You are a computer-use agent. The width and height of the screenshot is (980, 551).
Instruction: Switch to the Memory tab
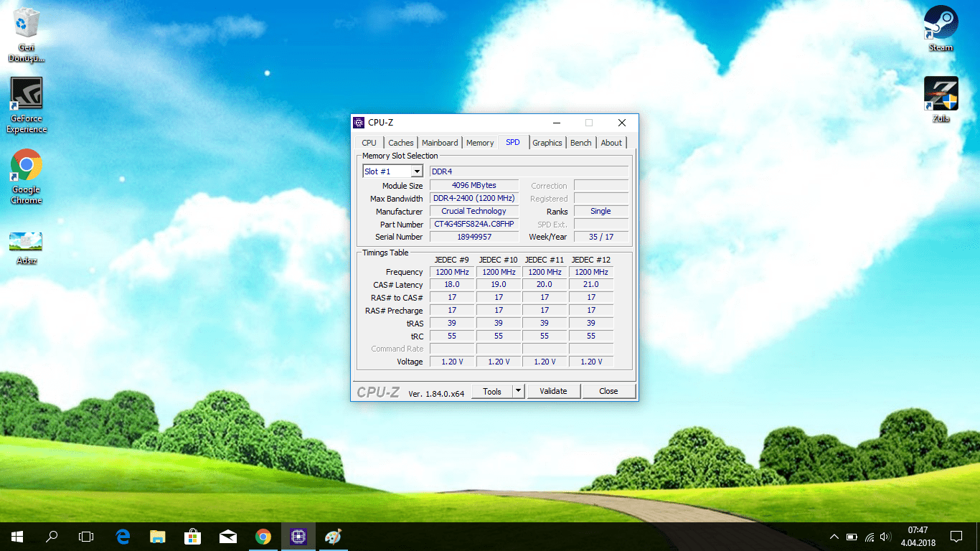point(480,143)
